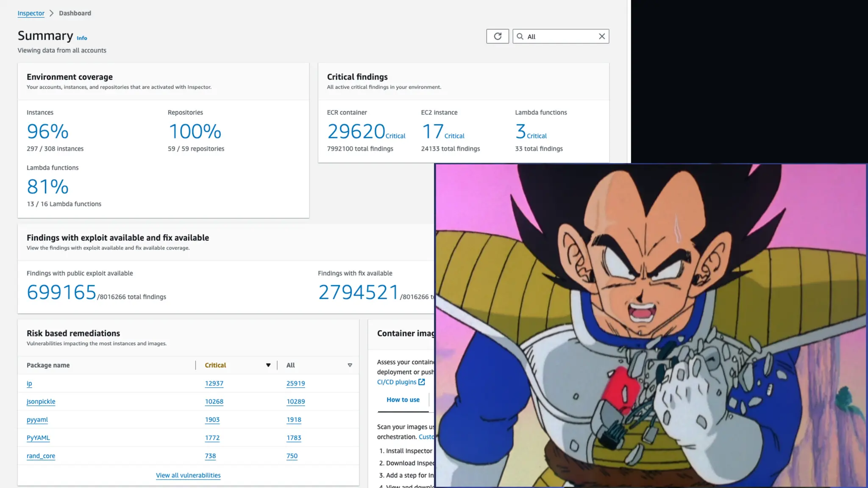868x488 pixels.
Task: Focus the All accounts filter field
Action: 561,36
